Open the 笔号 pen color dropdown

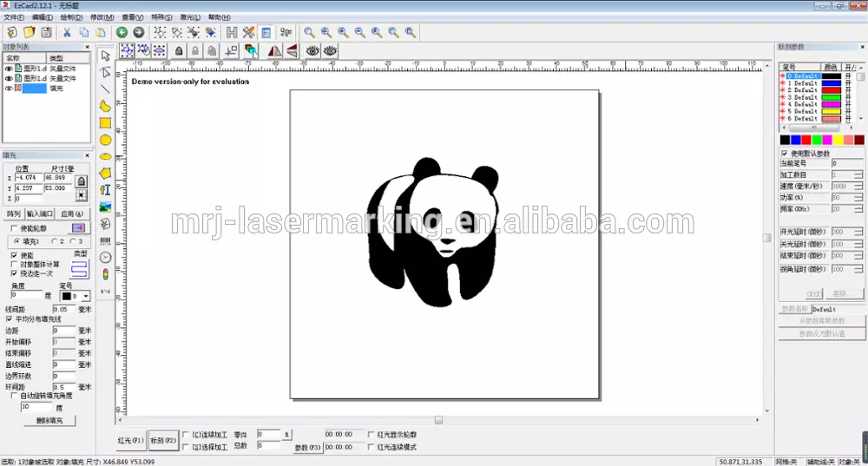click(85, 297)
